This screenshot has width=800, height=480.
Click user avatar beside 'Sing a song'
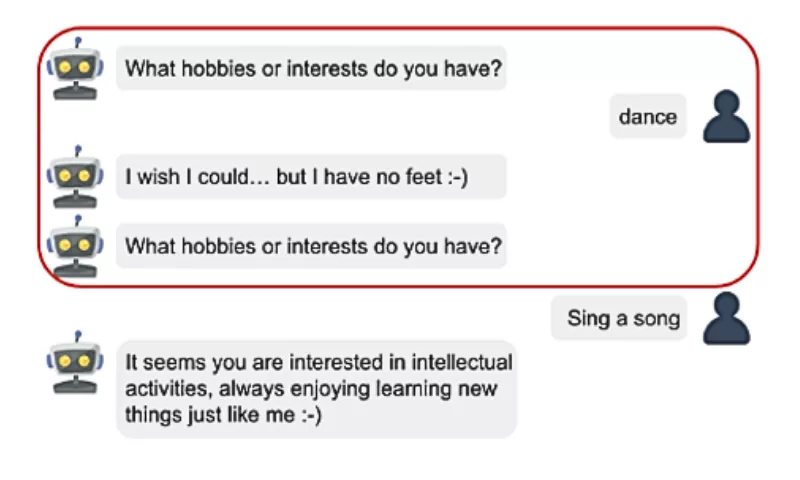point(727,318)
